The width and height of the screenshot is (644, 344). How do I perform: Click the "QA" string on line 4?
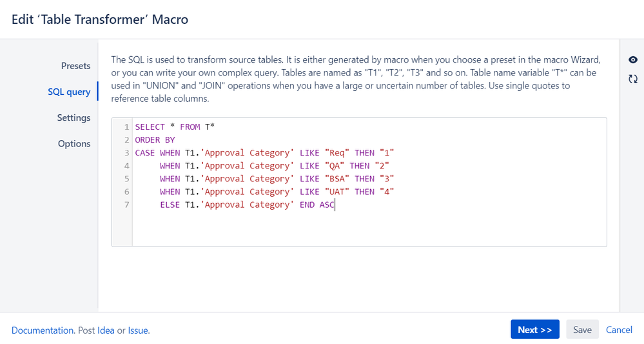click(335, 166)
